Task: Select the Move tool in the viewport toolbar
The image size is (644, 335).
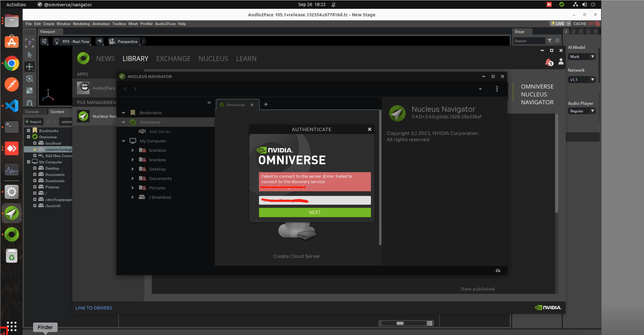Action: pos(29,66)
